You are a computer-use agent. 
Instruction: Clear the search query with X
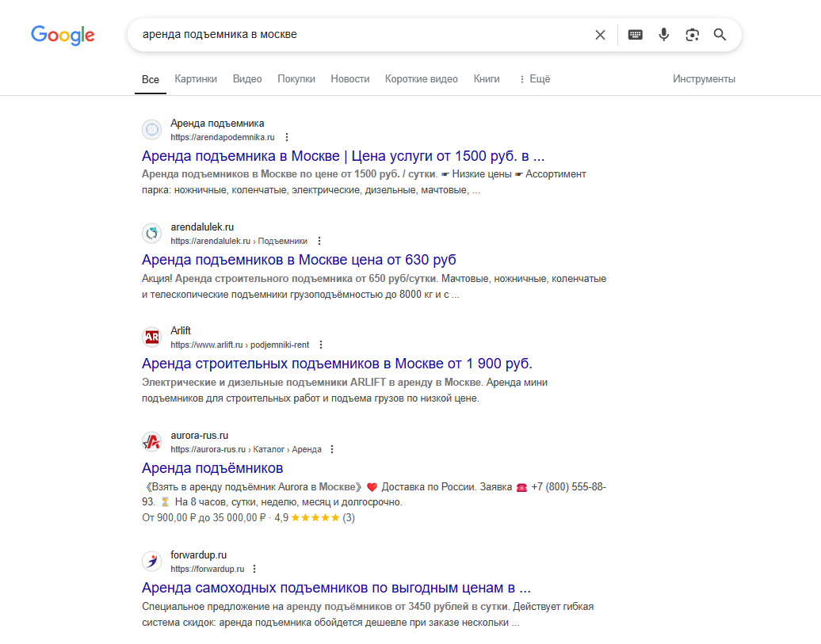click(600, 35)
